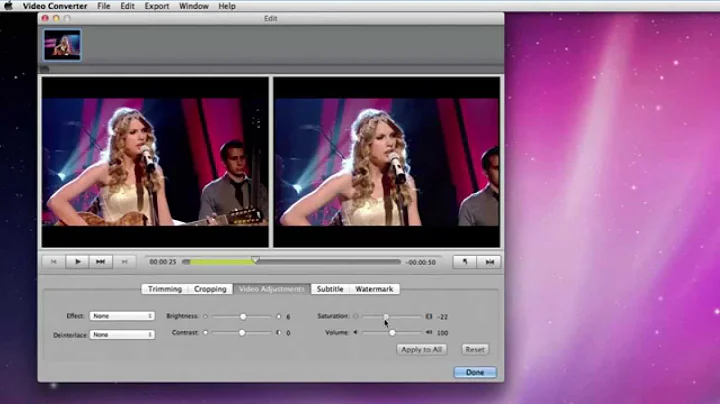Click the loud volume speaker icon

[429, 332]
